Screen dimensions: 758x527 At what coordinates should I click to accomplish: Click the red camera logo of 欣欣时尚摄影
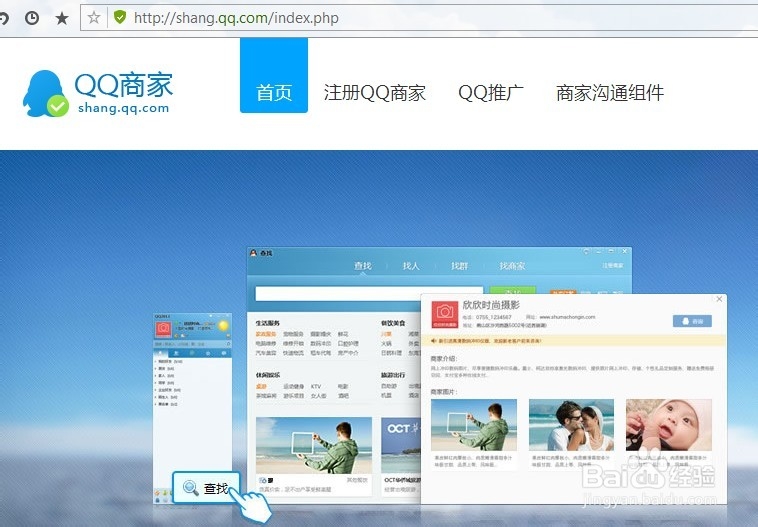pos(445,314)
